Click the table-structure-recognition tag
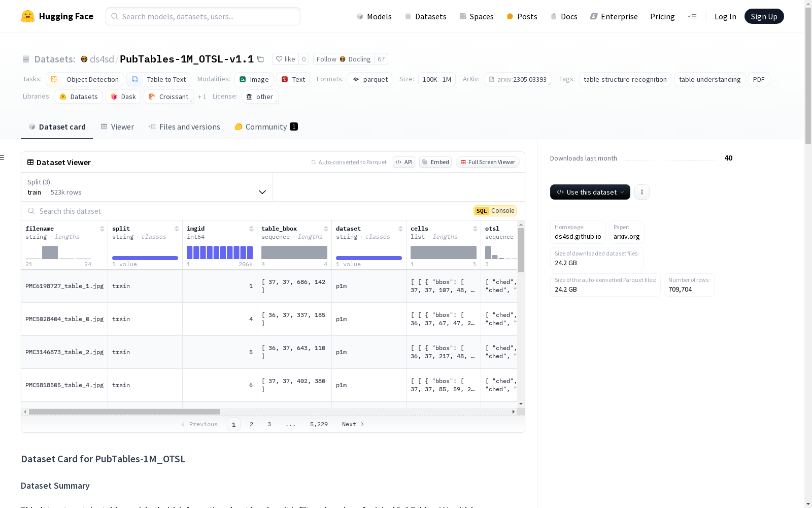This screenshot has width=812, height=508. (625, 79)
